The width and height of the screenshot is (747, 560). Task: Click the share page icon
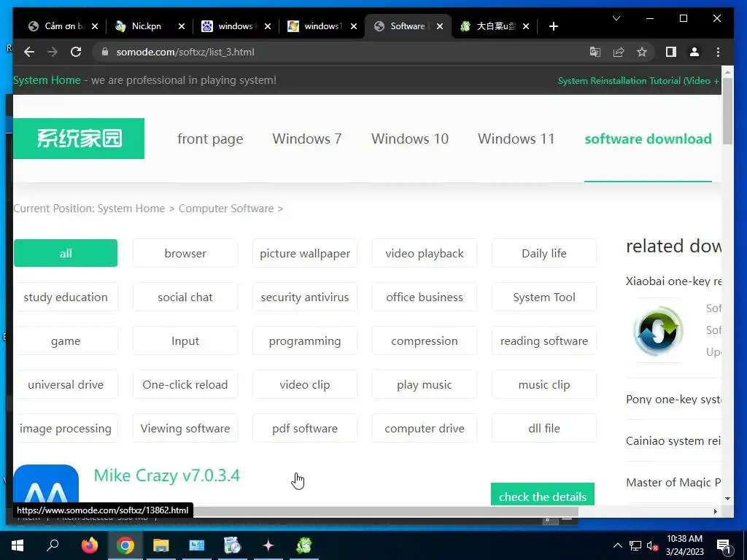pyautogui.click(x=619, y=52)
